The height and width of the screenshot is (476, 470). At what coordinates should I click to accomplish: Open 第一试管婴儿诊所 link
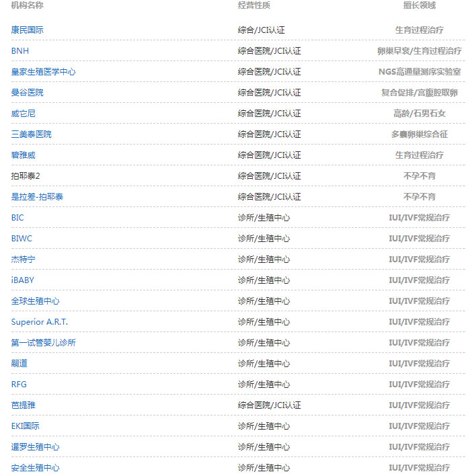pos(43,343)
